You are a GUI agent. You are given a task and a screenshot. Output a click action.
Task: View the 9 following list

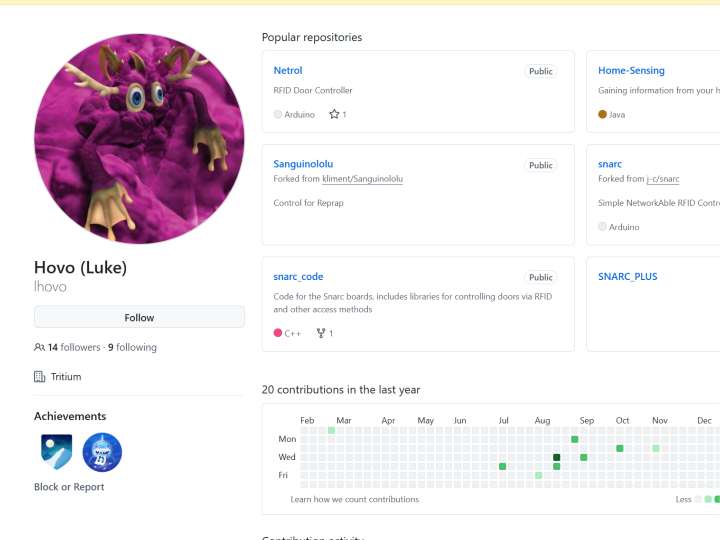(132, 348)
